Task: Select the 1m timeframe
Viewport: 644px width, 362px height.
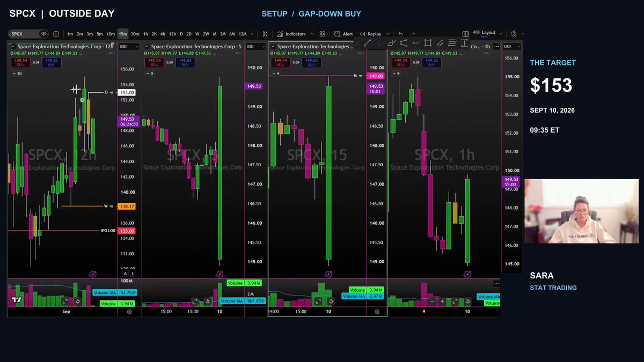Action: (70, 34)
